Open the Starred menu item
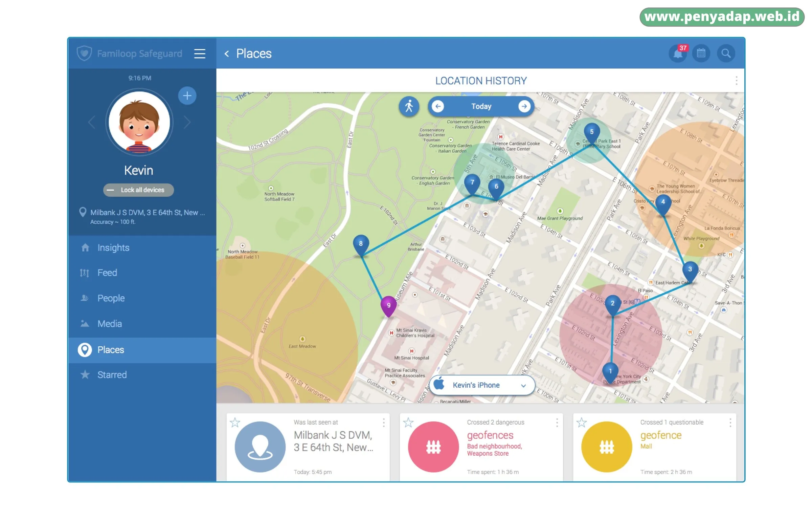 [x=142, y=375]
